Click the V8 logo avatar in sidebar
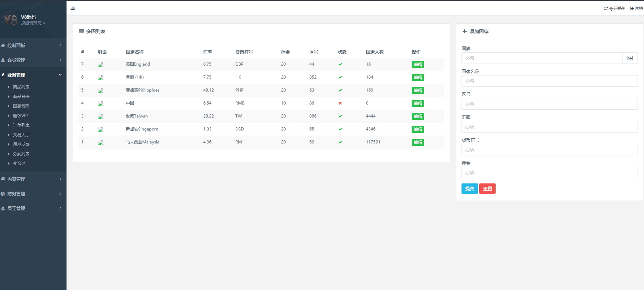 10,20
